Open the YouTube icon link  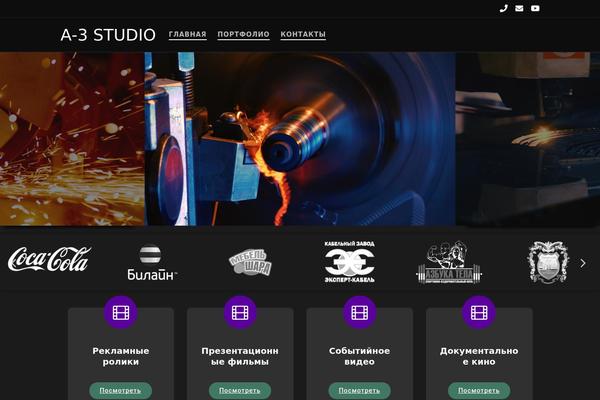(535, 8)
